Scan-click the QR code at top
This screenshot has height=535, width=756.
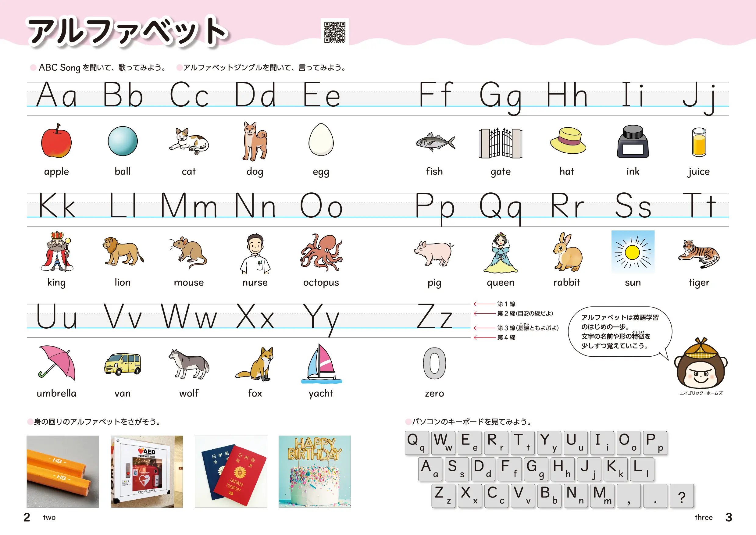pyautogui.click(x=335, y=32)
